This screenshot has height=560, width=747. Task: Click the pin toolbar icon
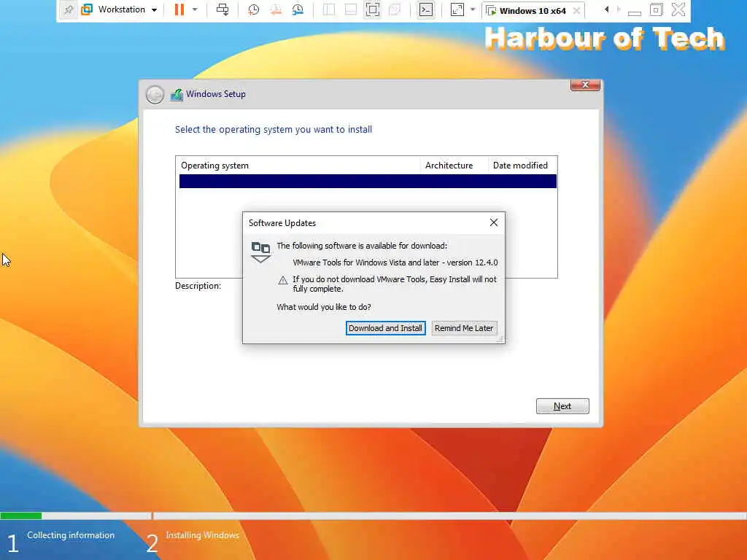point(69,9)
